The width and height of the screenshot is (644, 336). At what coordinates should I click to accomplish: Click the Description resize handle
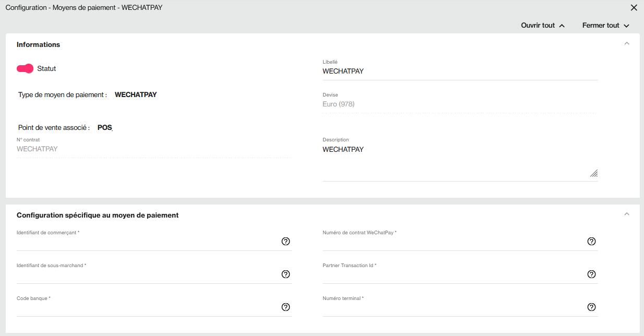[x=594, y=174]
